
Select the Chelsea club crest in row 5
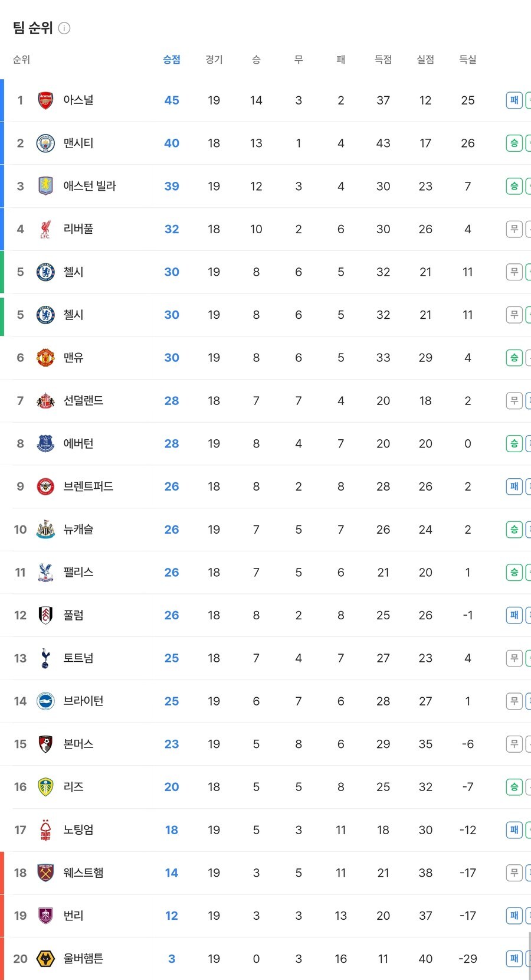[x=44, y=272]
